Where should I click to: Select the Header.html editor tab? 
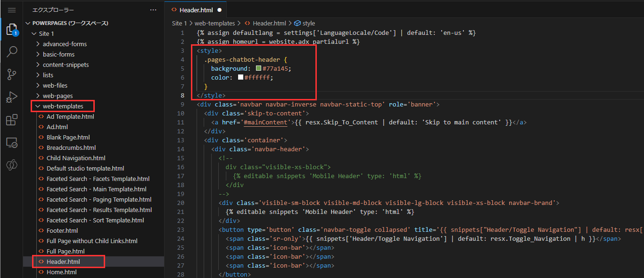pyautogui.click(x=196, y=9)
